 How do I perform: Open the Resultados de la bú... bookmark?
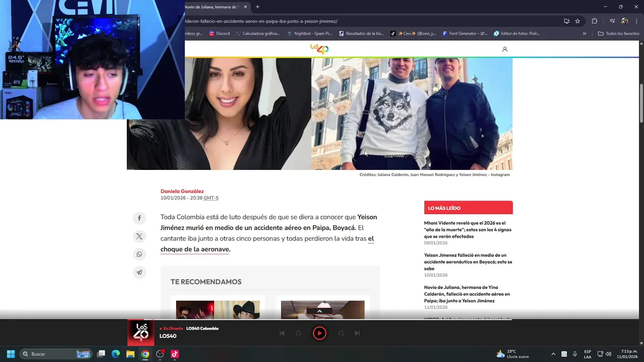(361, 34)
